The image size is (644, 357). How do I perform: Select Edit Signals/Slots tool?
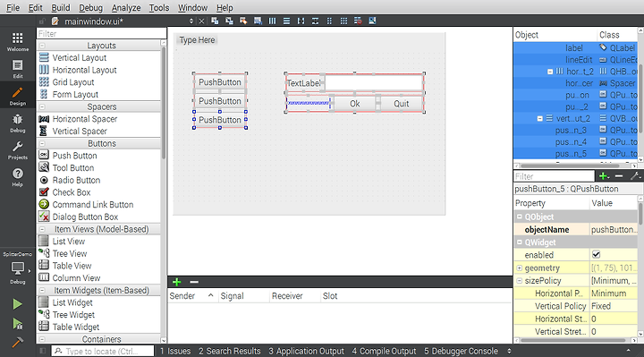(x=229, y=21)
